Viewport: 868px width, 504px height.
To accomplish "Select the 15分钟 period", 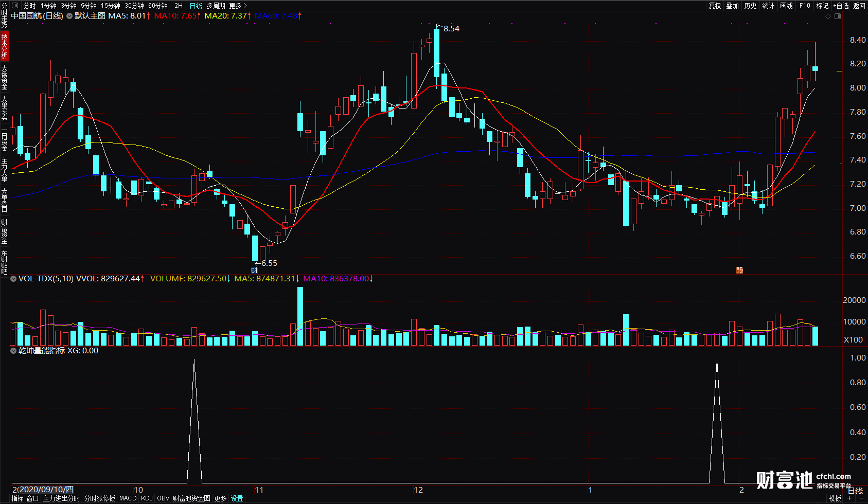I will (111, 6).
